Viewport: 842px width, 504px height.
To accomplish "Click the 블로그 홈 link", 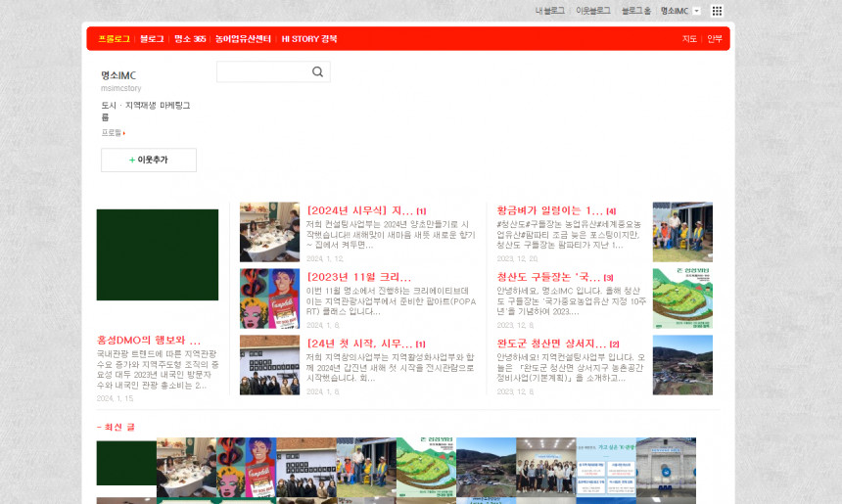I will [x=635, y=11].
